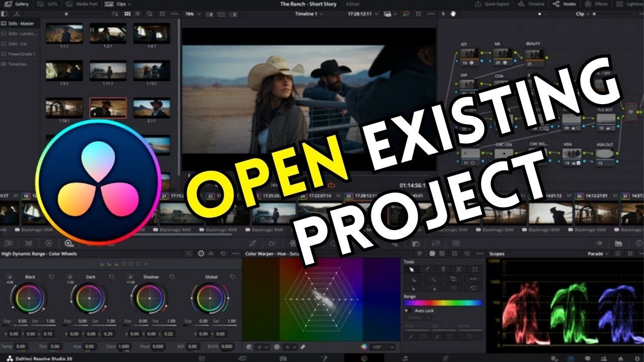Select still thumbnail 1.1.1
The width and height of the screenshot is (644, 362).
click(64, 33)
